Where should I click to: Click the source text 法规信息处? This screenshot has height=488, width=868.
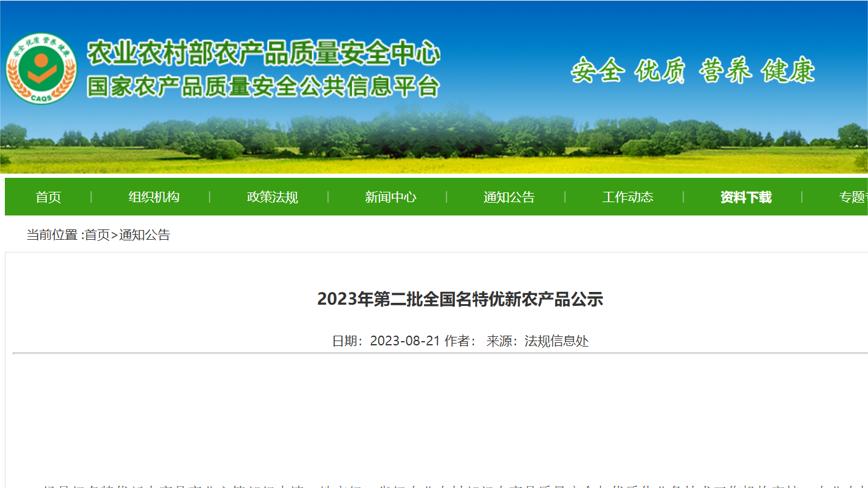click(x=556, y=341)
